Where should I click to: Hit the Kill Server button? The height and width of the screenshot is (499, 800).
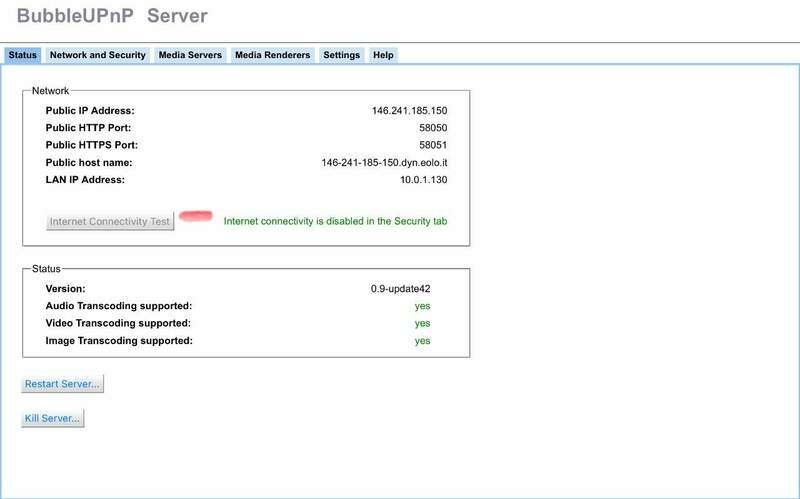click(x=53, y=419)
